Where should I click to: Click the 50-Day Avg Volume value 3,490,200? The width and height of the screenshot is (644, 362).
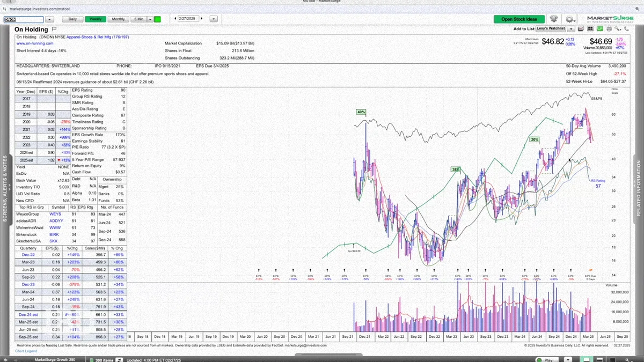tap(617, 65)
